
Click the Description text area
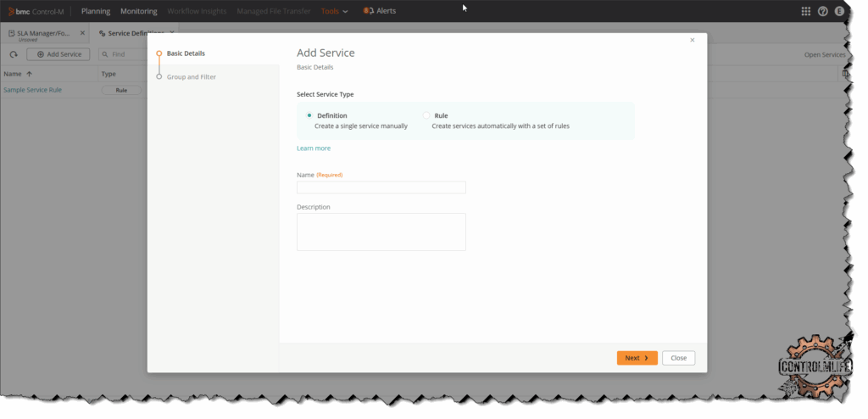(x=381, y=232)
